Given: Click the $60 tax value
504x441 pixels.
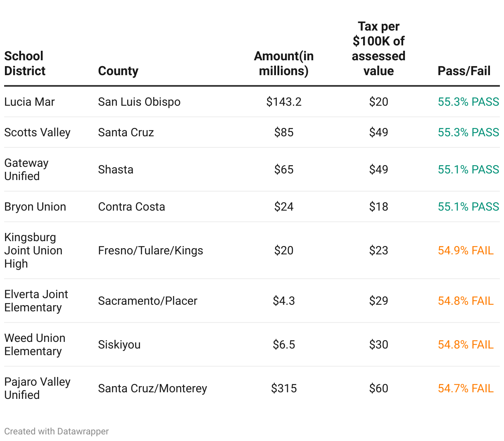Looking at the screenshot, I should (x=378, y=389).
